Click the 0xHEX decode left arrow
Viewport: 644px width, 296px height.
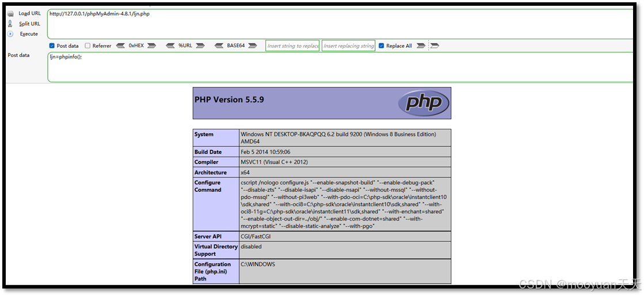coord(120,45)
